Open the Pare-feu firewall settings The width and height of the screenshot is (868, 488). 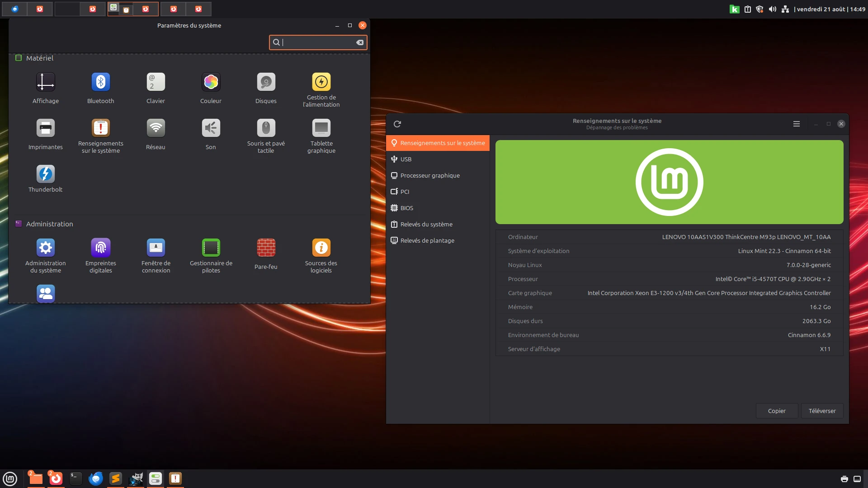[266, 254]
